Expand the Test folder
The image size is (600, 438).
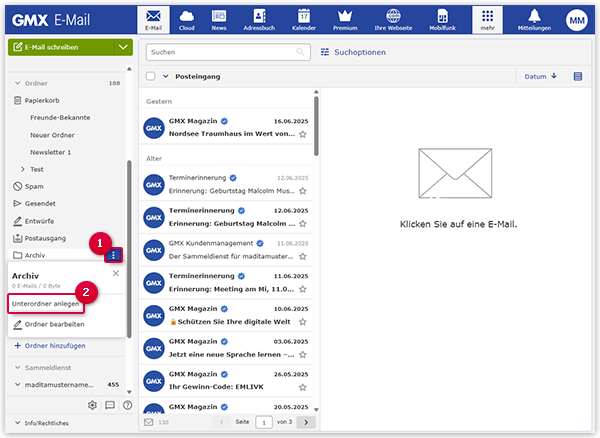(23, 169)
